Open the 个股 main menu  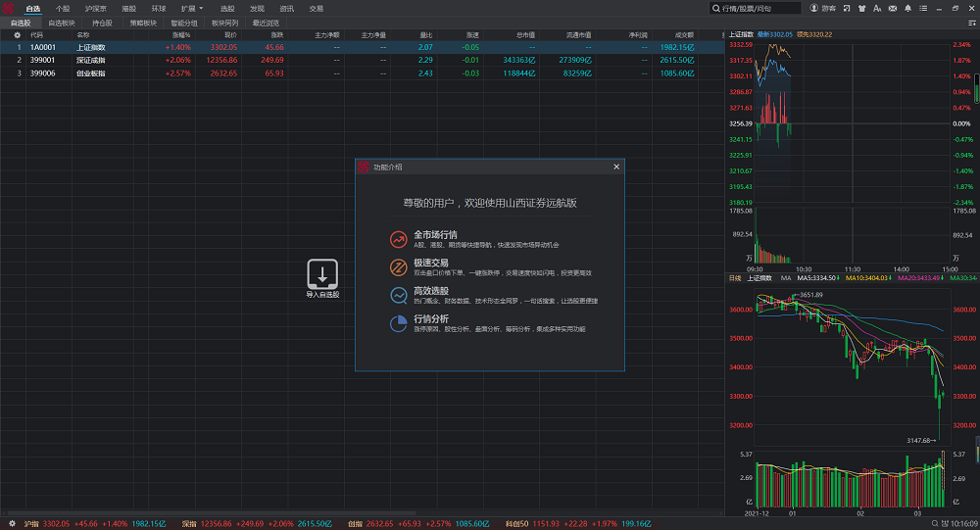[x=63, y=9]
